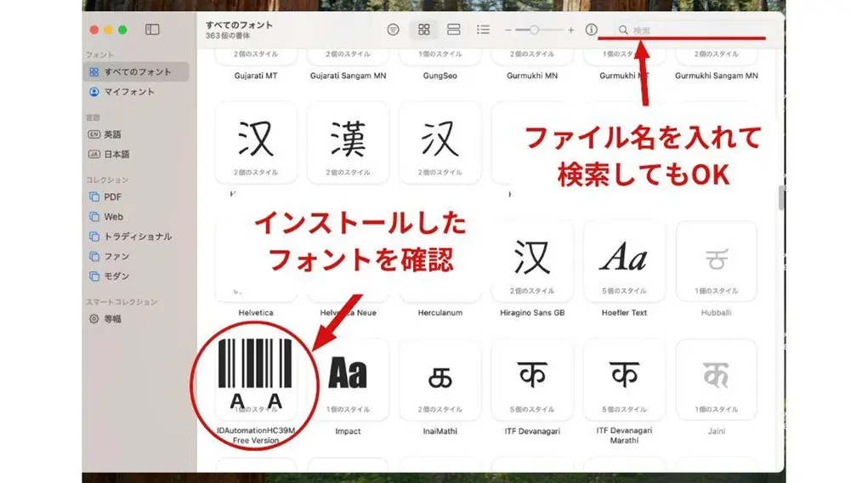Image resolution: width=868 pixels, height=483 pixels.
Task: Open the 等幅 smart collection
Action: tap(136, 319)
